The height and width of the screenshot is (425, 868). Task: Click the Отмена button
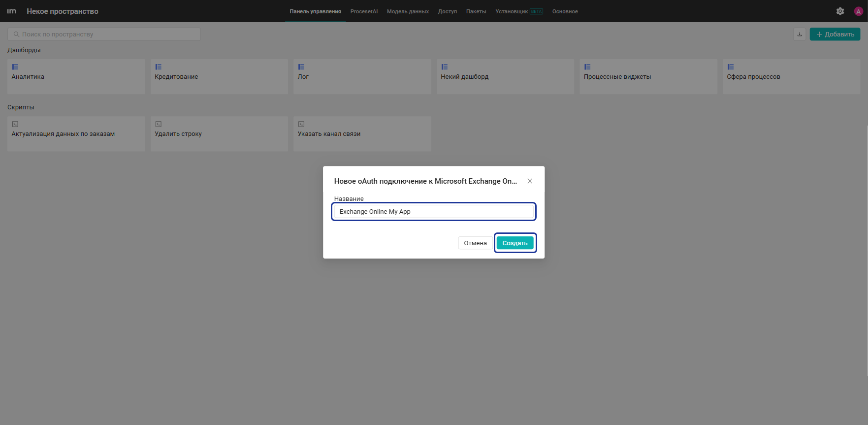point(475,243)
